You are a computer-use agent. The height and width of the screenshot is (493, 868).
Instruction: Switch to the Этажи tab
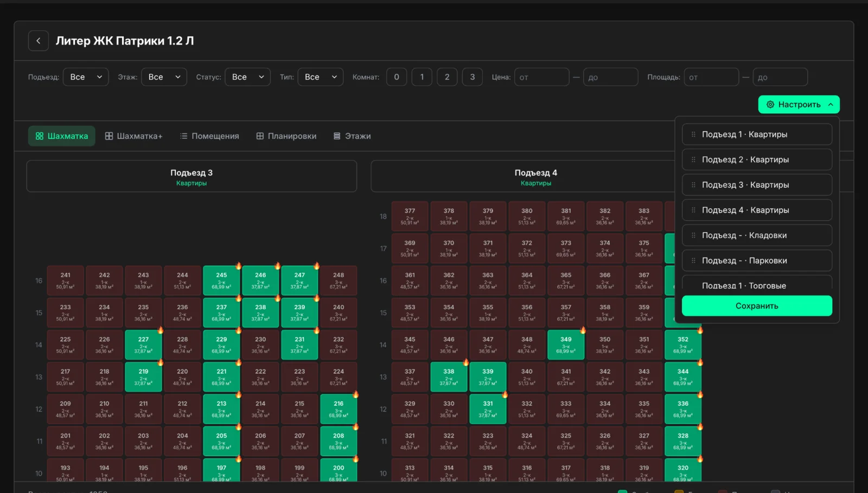click(x=352, y=136)
